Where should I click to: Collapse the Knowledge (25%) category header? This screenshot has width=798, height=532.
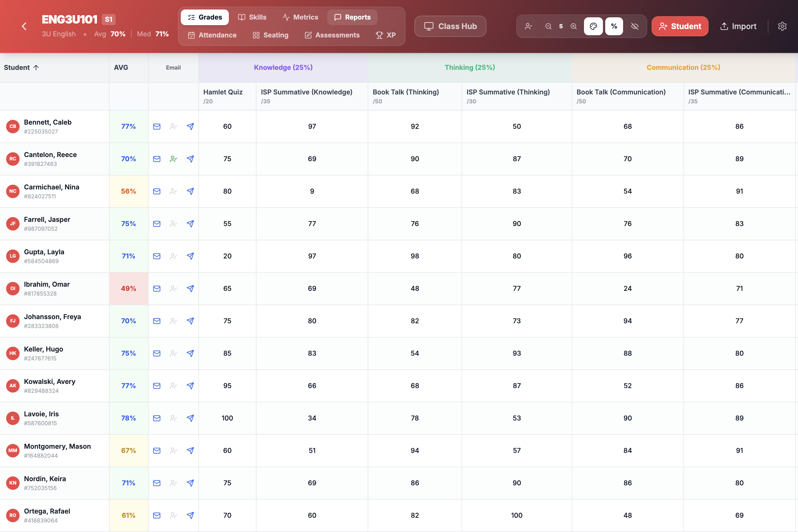point(283,68)
